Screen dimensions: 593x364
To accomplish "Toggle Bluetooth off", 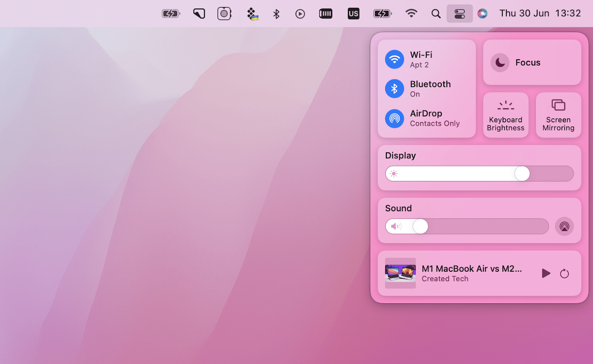I will [x=394, y=89].
